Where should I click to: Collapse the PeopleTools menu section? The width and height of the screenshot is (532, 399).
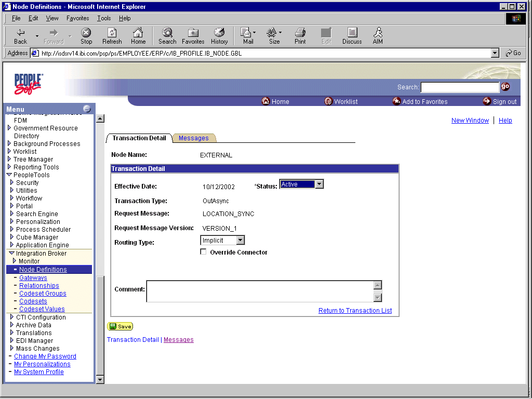point(9,175)
